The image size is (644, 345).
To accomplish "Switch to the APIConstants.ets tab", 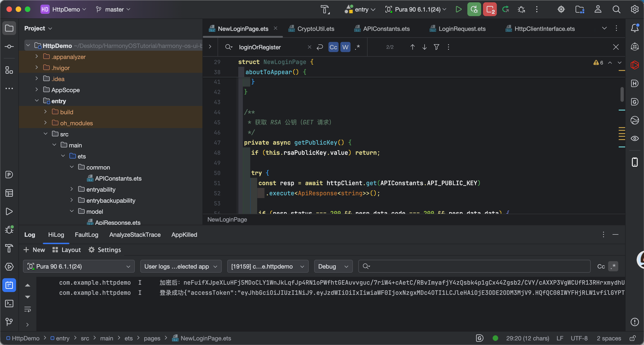I will click(x=382, y=29).
